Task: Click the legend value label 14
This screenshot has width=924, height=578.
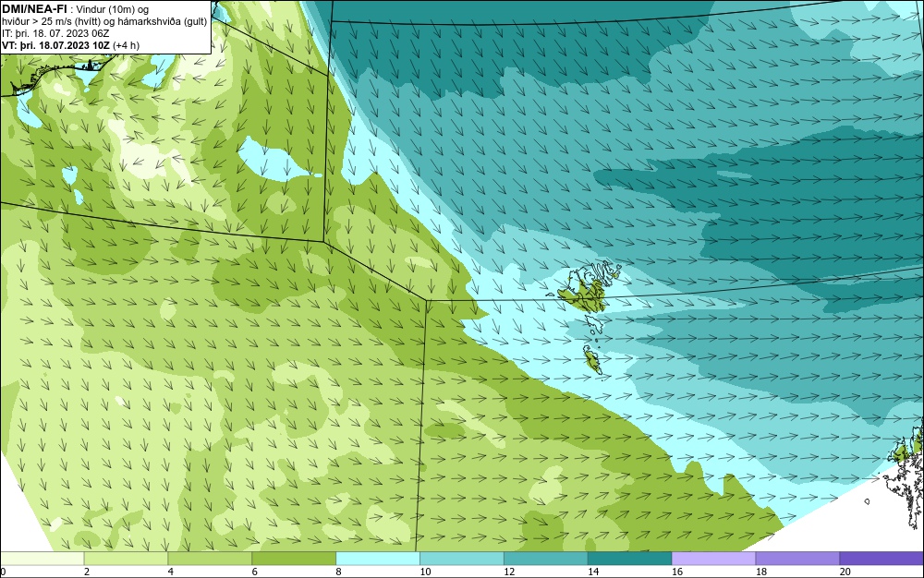Action: pyautogui.click(x=593, y=572)
